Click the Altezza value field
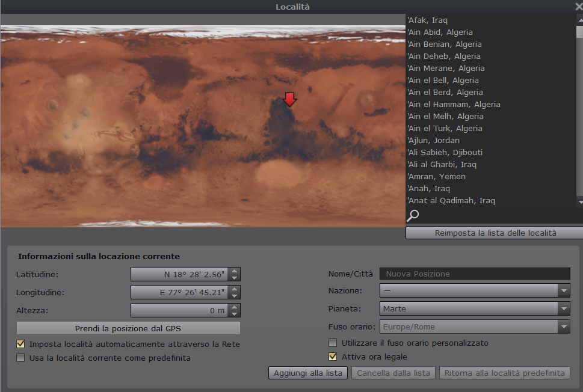 pos(180,310)
